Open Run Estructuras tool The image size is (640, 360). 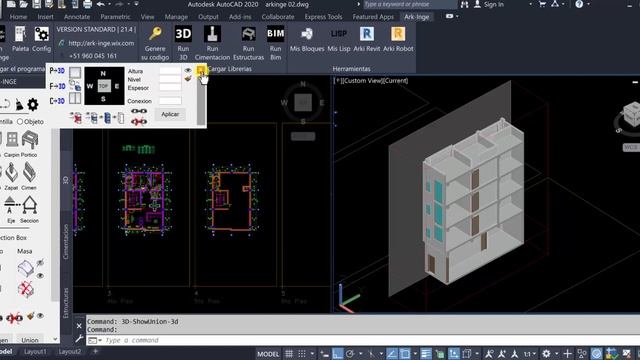point(248,34)
